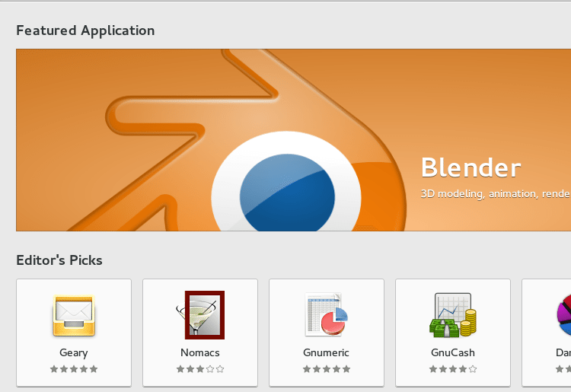Click GnuCash's four-star rating

[x=453, y=369]
